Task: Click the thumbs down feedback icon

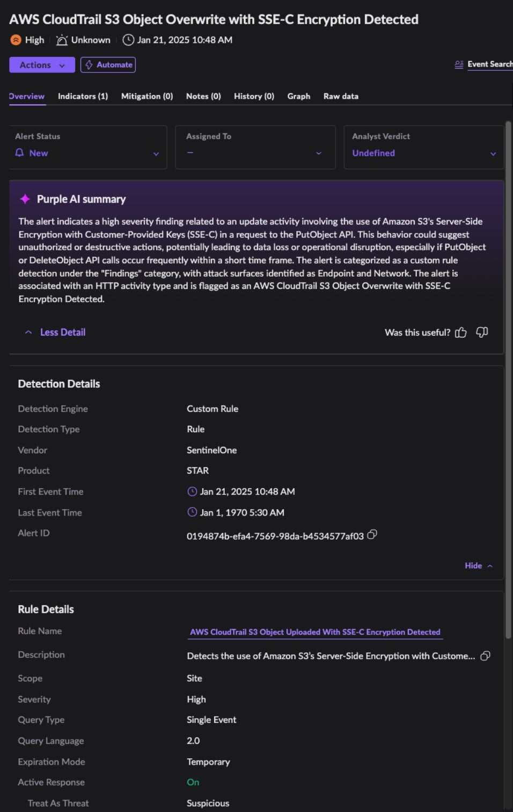Action: tap(482, 332)
